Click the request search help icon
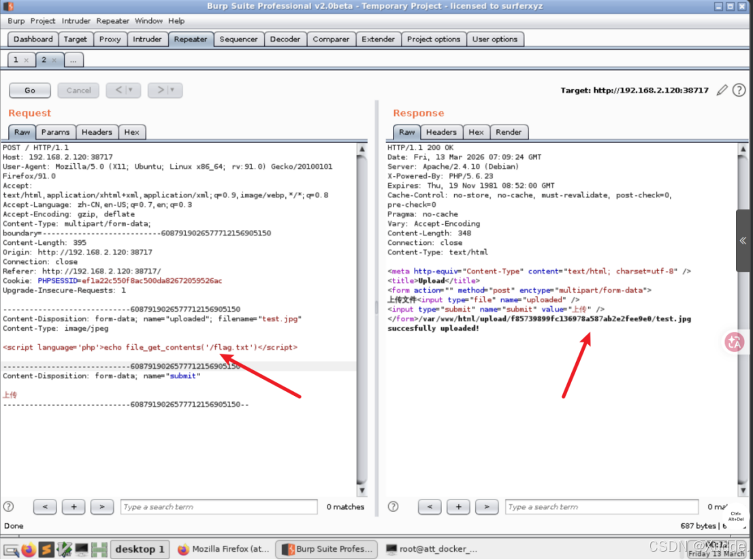Screen dimensions: 753x560 click(x=9, y=506)
